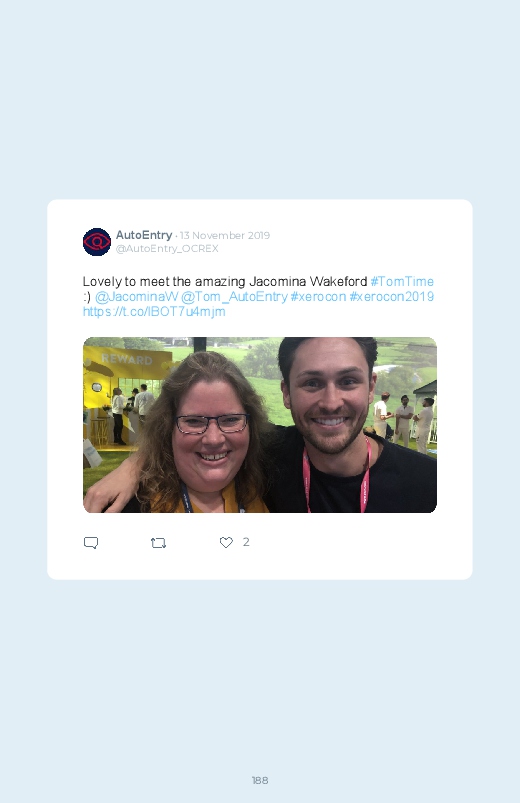Click the yellow REWARD sign in photo

click(x=127, y=360)
